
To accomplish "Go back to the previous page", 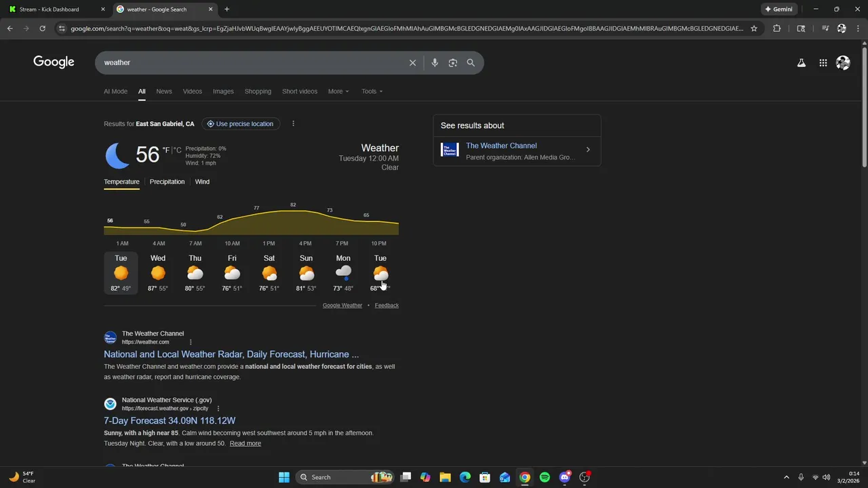I will [9, 28].
